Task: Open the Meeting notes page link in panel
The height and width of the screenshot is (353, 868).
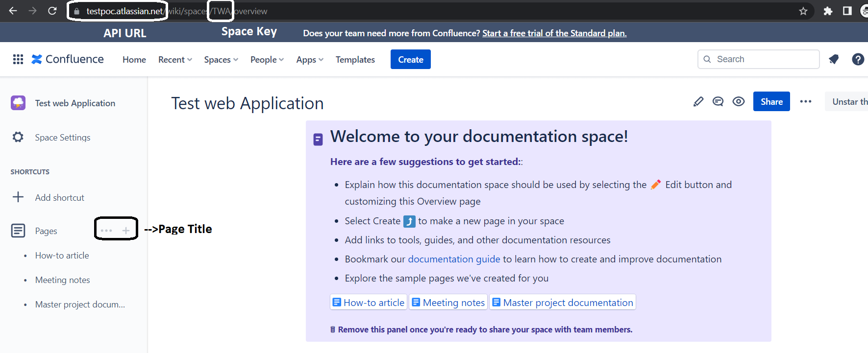Action: [448, 303]
